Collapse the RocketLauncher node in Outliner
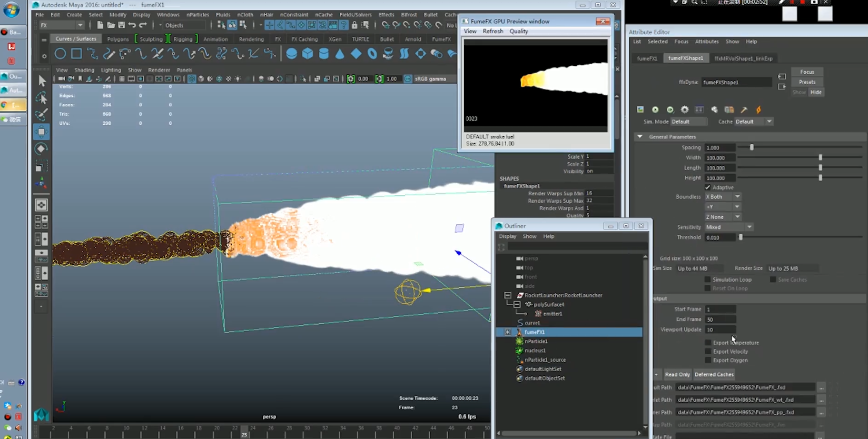Image resolution: width=868 pixels, height=439 pixels. pos(508,295)
